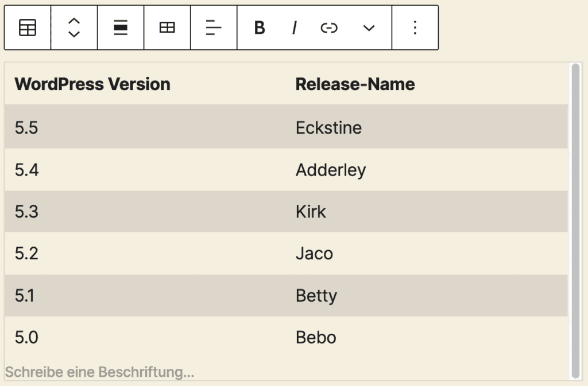
Task: Click the '5.0' version cell
Action: (26, 337)
